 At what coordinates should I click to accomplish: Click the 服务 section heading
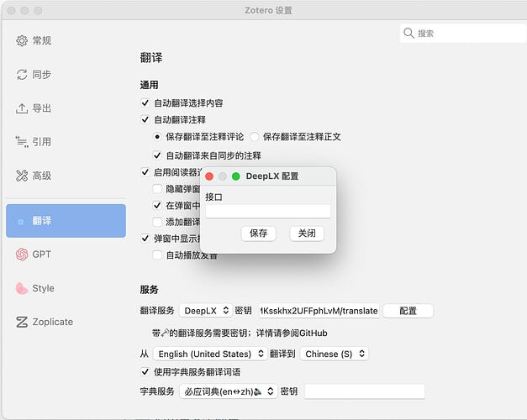click(150, 290)
